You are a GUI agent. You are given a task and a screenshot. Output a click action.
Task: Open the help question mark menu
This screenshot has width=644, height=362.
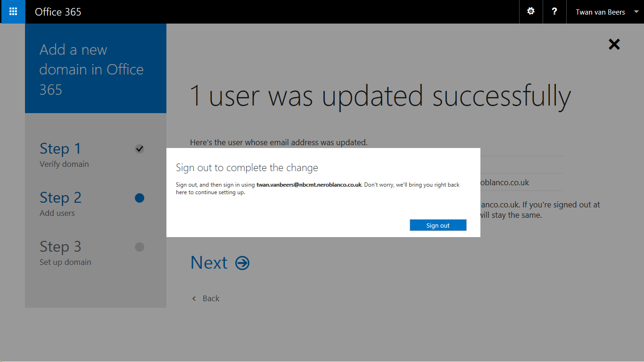pos(554,12)
